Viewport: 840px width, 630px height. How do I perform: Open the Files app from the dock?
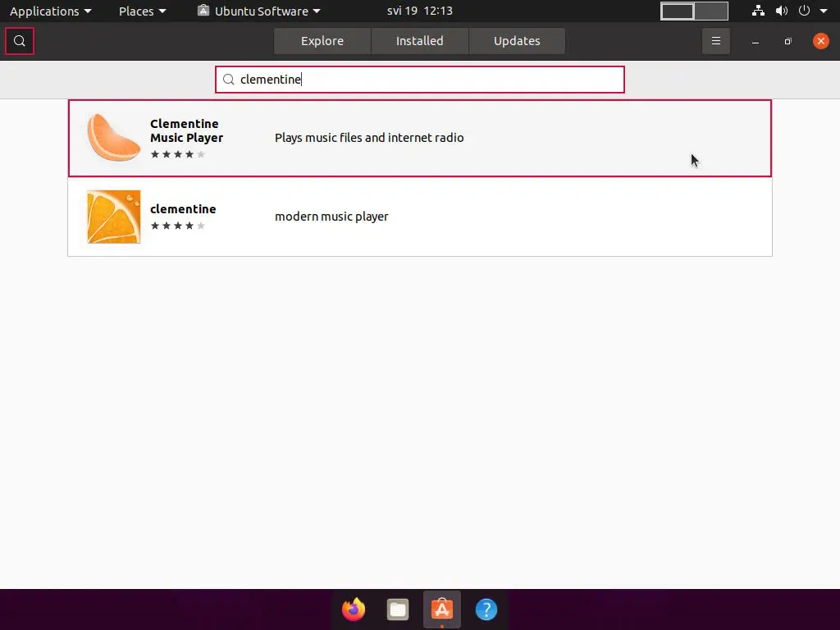[398, 609]
